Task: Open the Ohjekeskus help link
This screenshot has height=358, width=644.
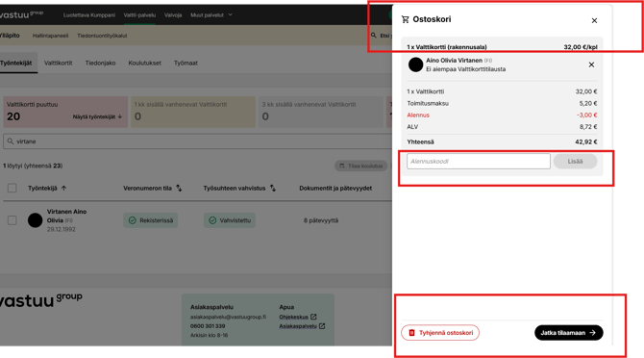Action: [x=298, y=317]
